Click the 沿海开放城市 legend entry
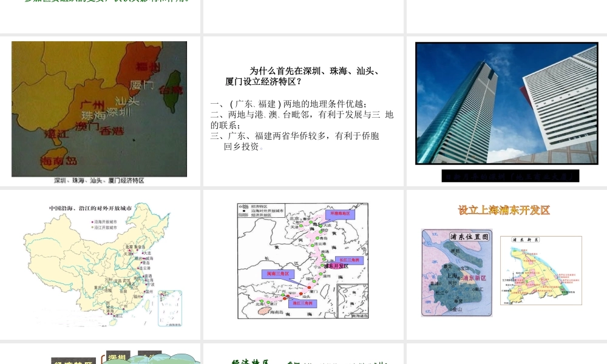The image size is (607, 364). tap(104, 222)
